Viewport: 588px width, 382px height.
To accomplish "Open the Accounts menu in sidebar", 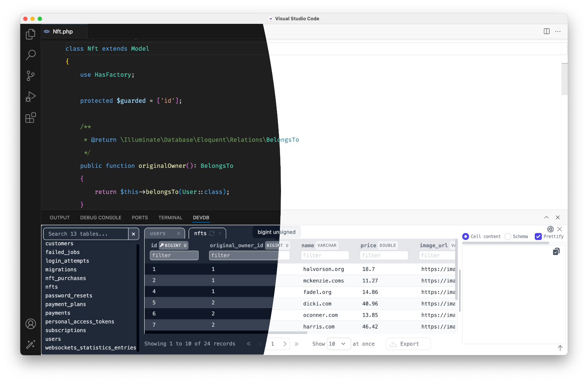I will 30,324.
